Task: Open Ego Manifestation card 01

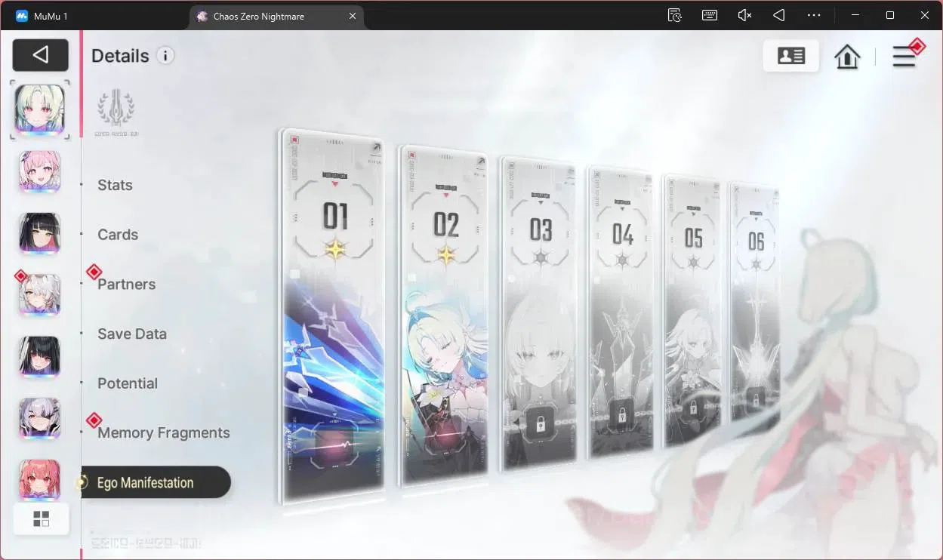Action: pos(333,315)
